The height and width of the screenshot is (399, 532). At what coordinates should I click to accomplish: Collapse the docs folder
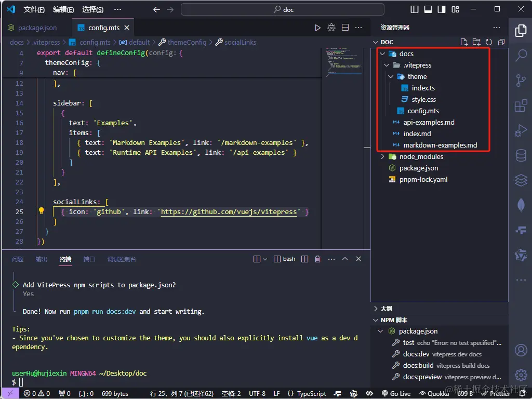pos(382,54)
